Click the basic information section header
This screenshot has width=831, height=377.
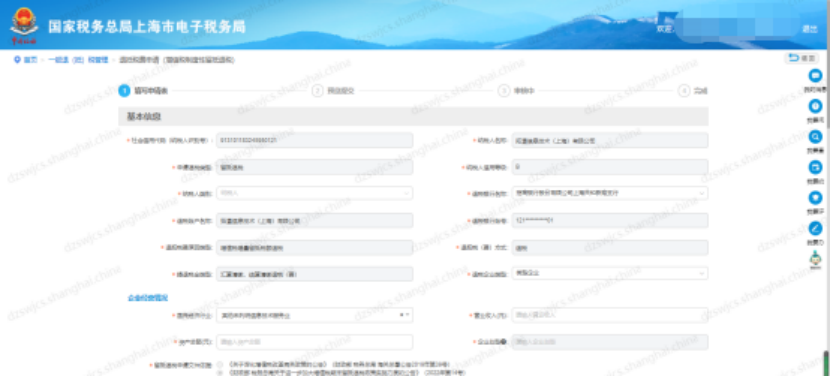pos(413,116)
